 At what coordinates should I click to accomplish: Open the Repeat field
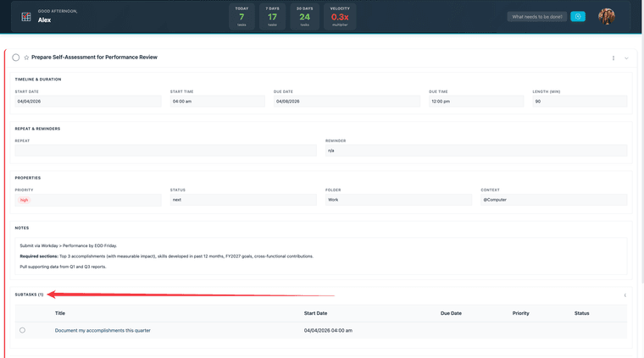coord(165,151)
